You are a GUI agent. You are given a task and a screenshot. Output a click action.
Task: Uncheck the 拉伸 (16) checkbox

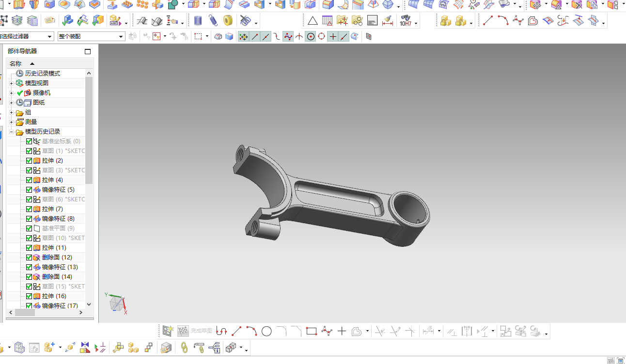pos(29,296)
